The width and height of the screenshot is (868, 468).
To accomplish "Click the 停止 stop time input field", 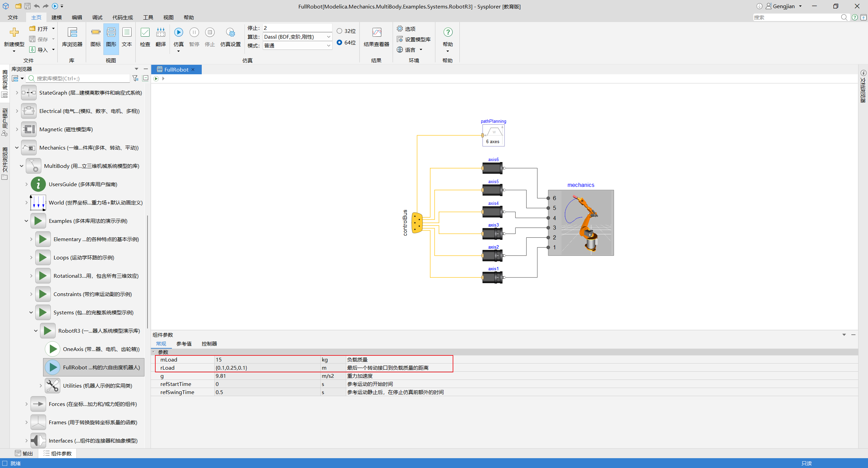I will [x=297, y=28].
